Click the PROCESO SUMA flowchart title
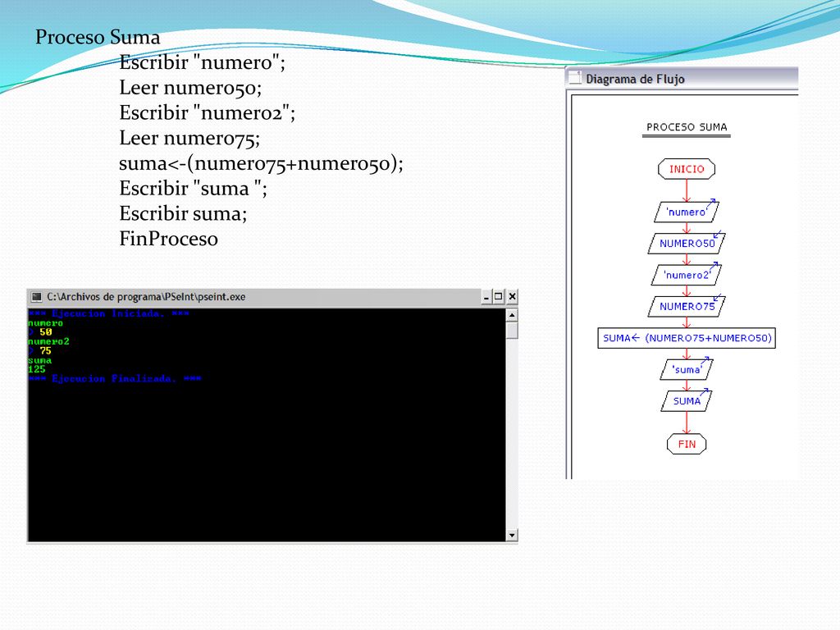This screenshot has height=630, width=840. click(687, 127)
